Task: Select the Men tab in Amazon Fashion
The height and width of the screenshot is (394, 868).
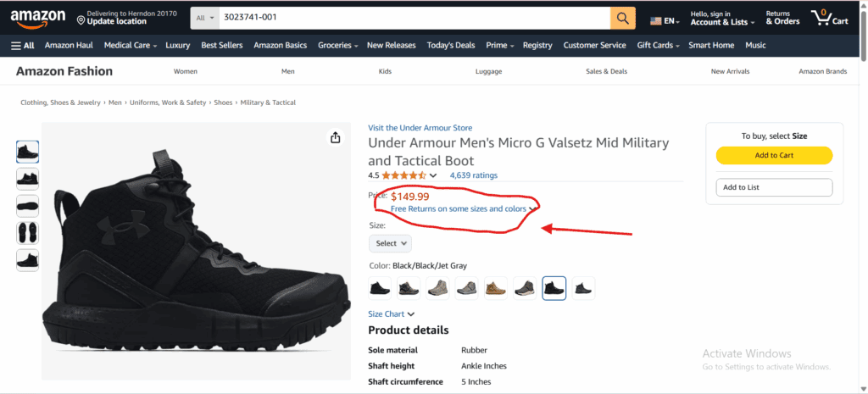Action: coord(288,71)
